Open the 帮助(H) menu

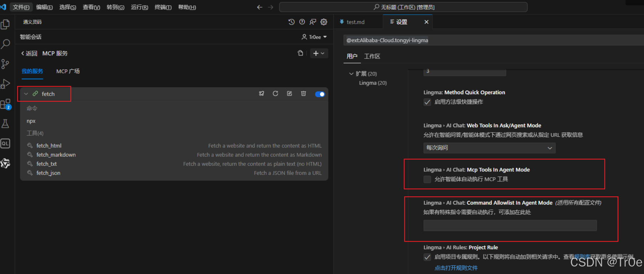tap(187, 7)
